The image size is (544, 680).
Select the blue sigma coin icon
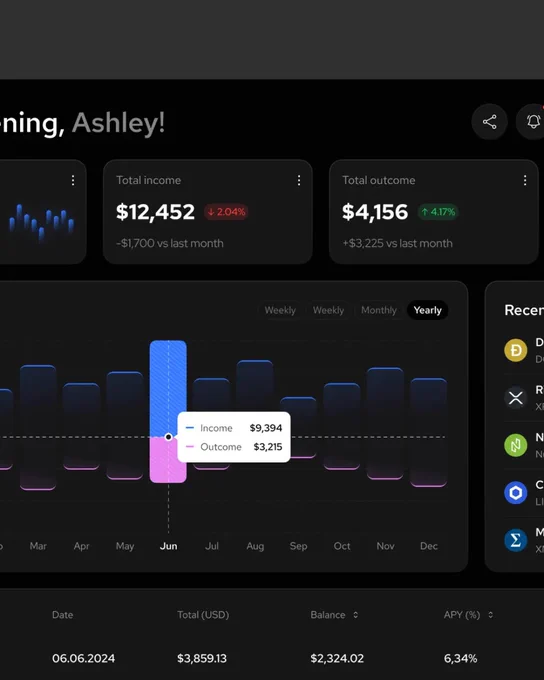[515, 540]
